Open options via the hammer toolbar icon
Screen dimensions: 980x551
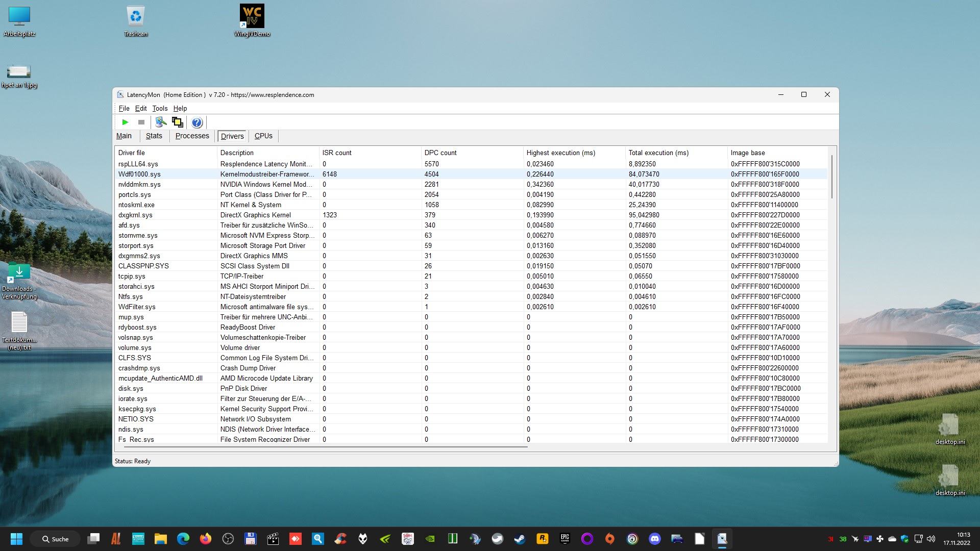pyautogui.click(x=161, y=122)
